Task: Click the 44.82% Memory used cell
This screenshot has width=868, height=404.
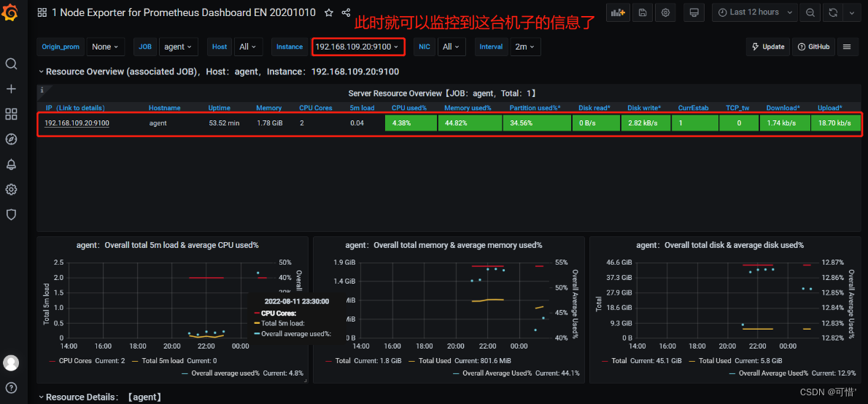Action: click(x=470, y=123)
